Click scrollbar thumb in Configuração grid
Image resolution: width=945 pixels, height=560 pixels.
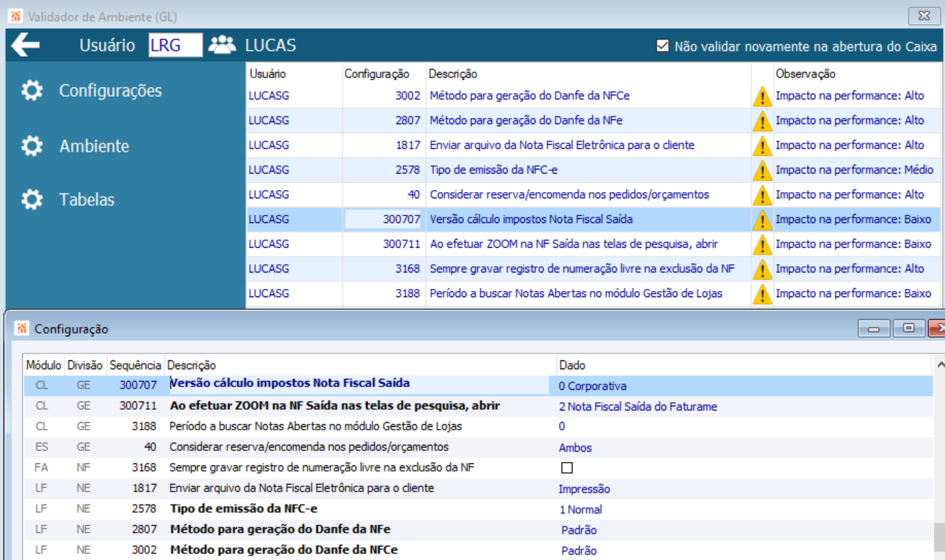click(x=939, y=537)
